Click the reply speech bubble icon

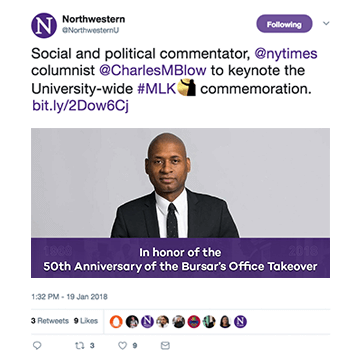(37, 346)
